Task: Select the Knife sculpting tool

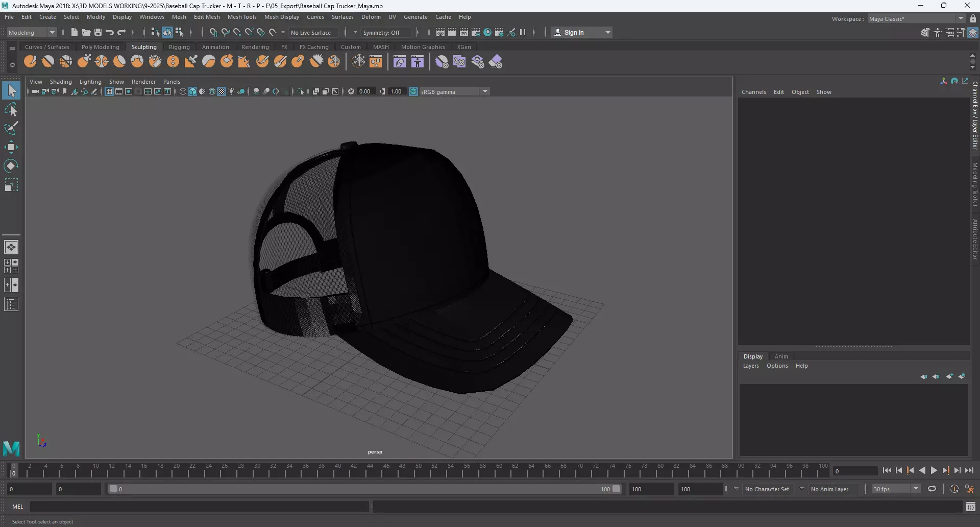Action: 262,62
